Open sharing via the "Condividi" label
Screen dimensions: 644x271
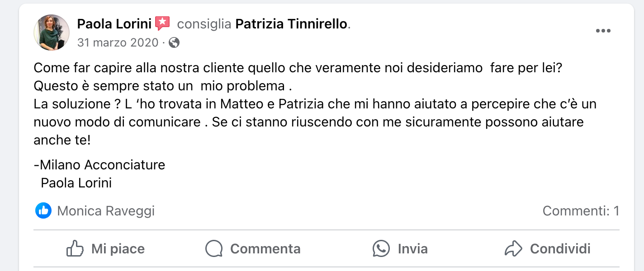pos(560,249)
